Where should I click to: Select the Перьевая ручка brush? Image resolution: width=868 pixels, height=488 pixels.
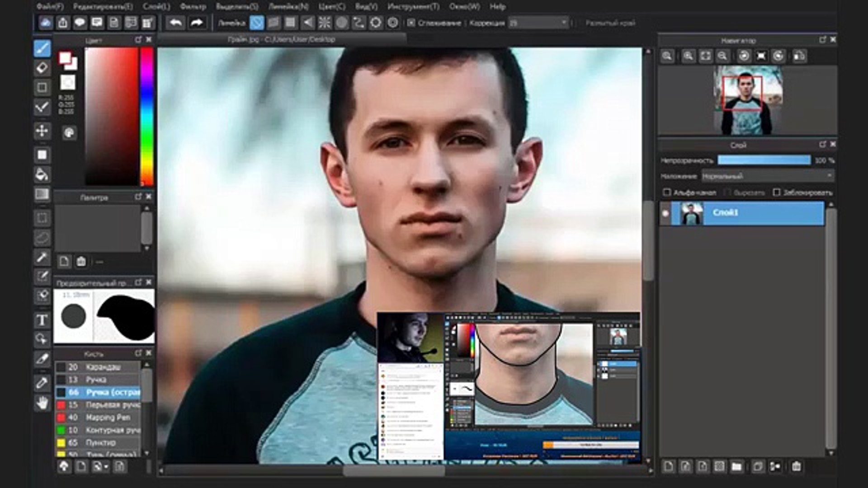[x=98, y=405]
